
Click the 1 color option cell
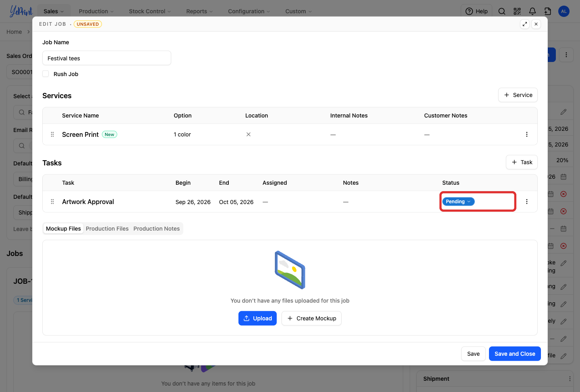click(x=182, y=134)
